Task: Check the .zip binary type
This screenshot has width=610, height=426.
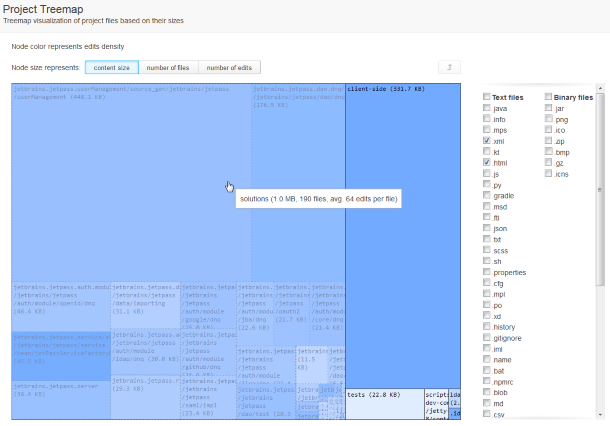Action: pos(549,140)
